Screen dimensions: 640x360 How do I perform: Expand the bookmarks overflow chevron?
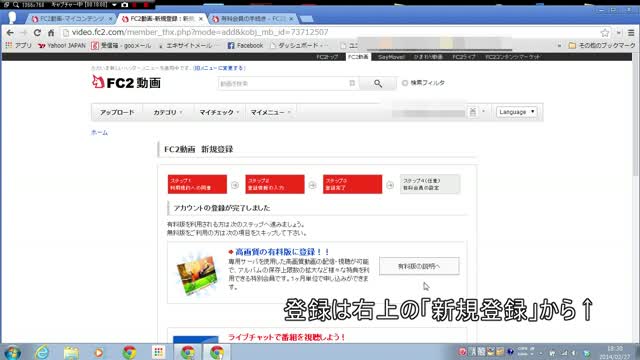tap(559, 45)
